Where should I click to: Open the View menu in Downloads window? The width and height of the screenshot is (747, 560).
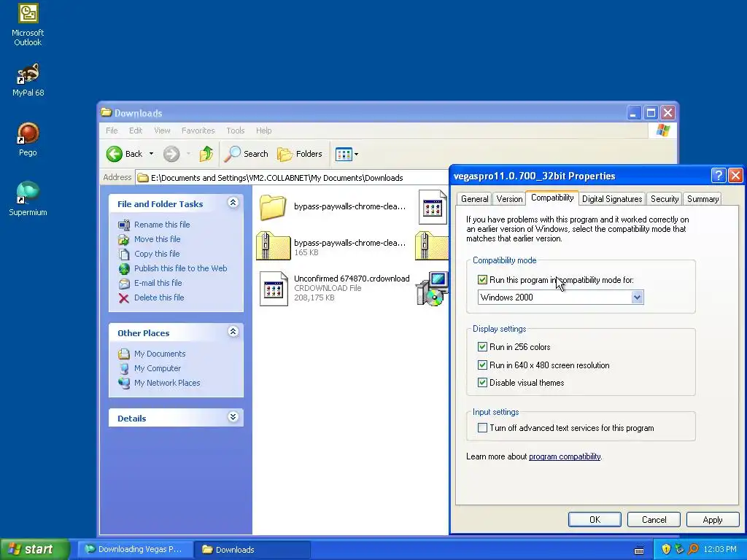(162, 131)
